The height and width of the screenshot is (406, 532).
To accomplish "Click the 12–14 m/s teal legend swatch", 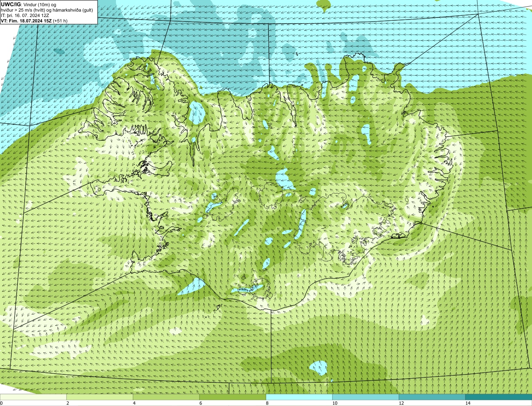I will click(x=432, y=397).
